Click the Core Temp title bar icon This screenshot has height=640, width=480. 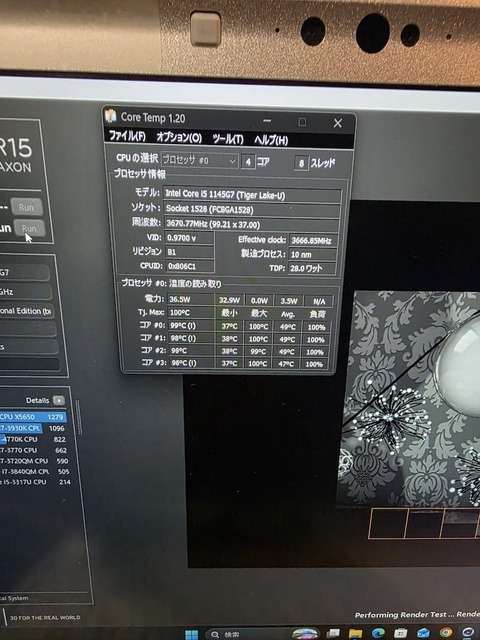[x=110, y=116]
